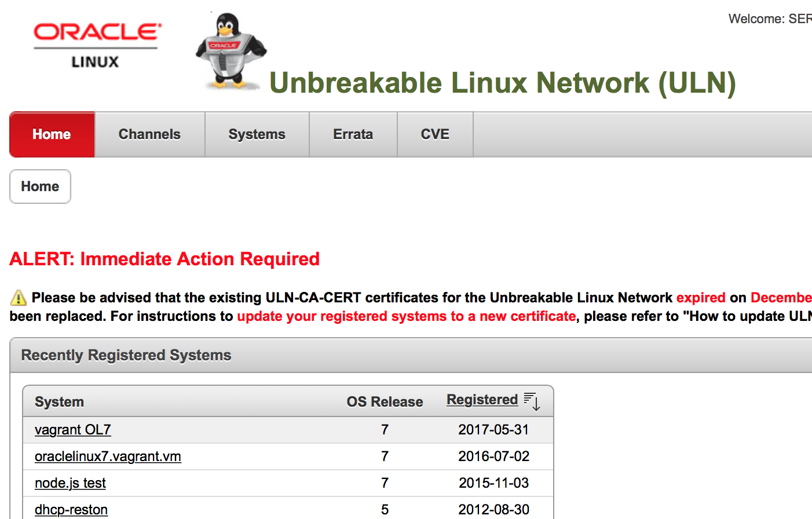812x519 pixels.
Task: Open the vagrant OL7 system link
Action: point(72,430)
